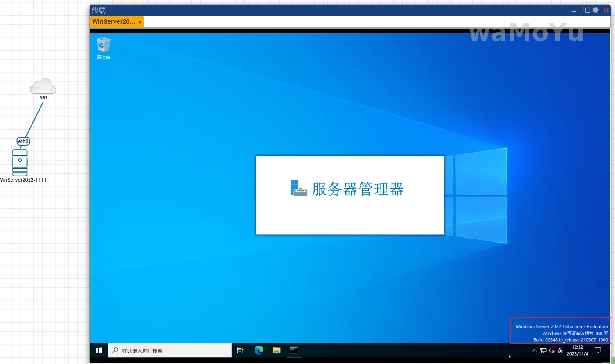
Task: Open the Recycle Bin desktop icon
Action: tap(104, 46)
